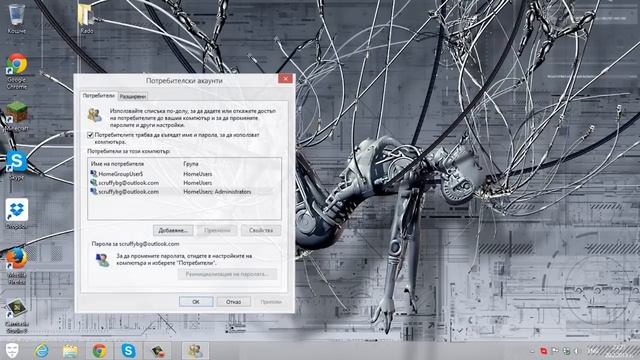Select the HomeGroupUser$ row
The width and height of the screenshot is (640, 360).
coord(184,174)
